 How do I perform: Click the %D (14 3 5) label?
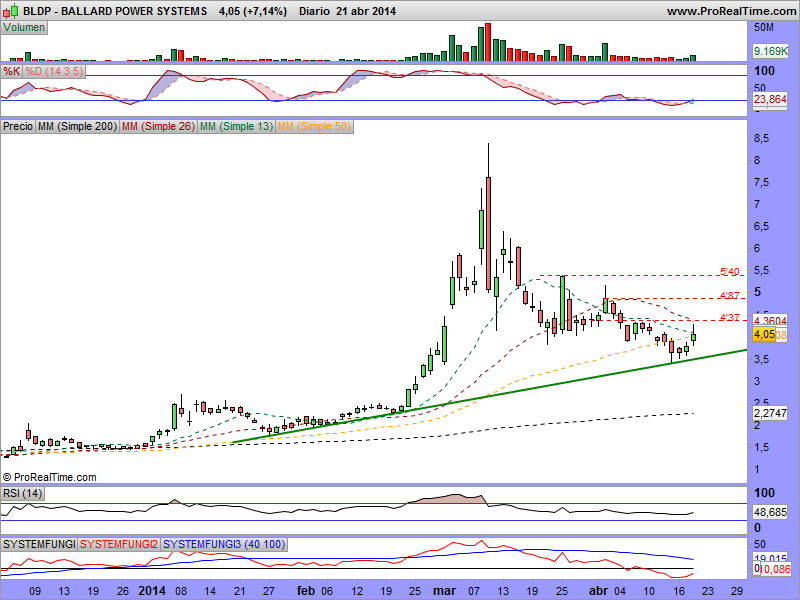54,71
